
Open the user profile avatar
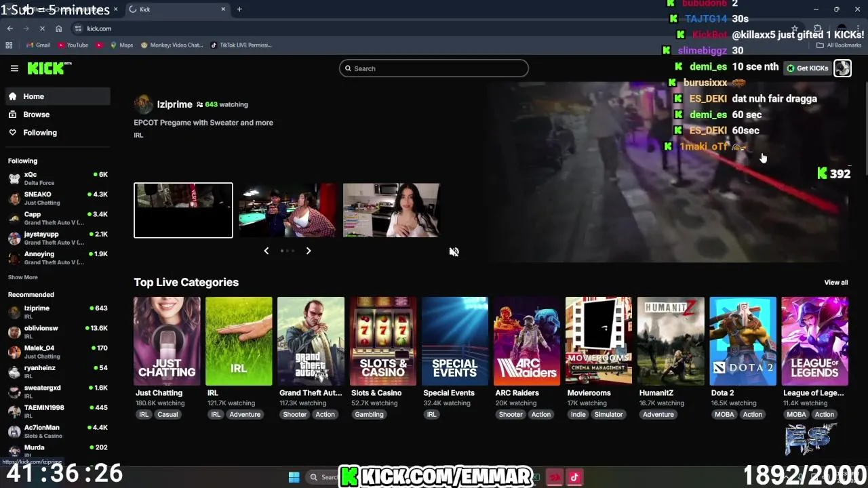point(842,68)
